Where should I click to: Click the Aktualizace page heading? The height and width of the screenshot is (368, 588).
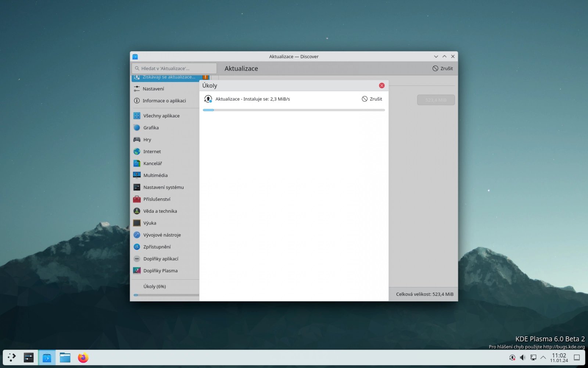241,68
